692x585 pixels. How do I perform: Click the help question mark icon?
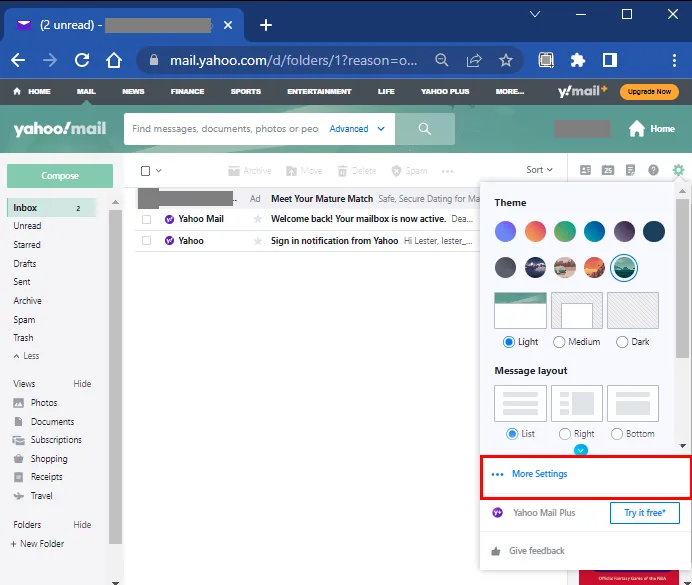point(654,170)
